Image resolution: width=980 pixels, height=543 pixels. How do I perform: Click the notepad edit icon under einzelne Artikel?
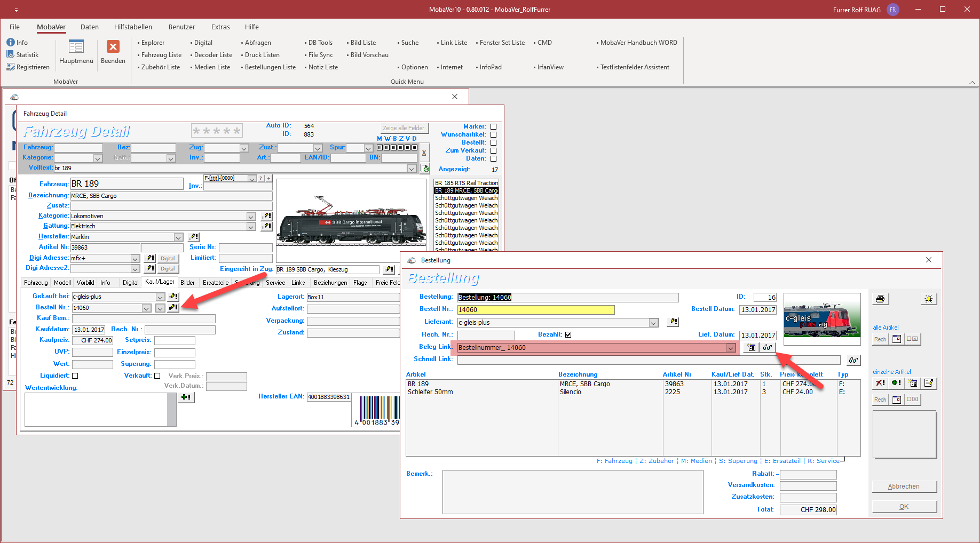929,383
